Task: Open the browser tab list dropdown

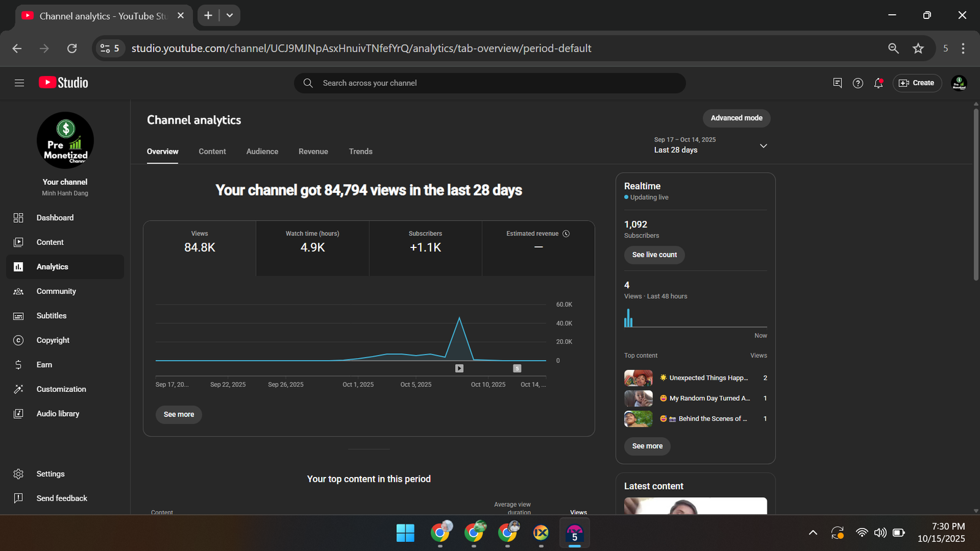Action: (x=230, y=15)
